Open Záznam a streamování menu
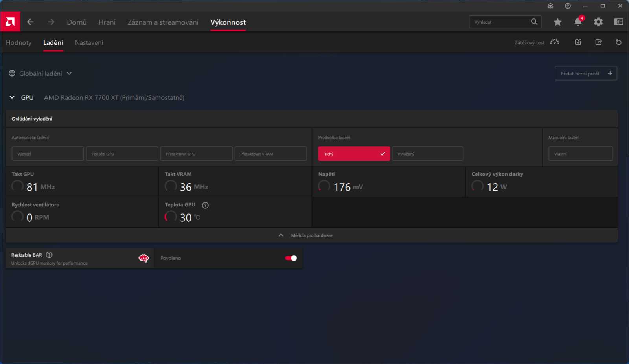 (163, 22)
